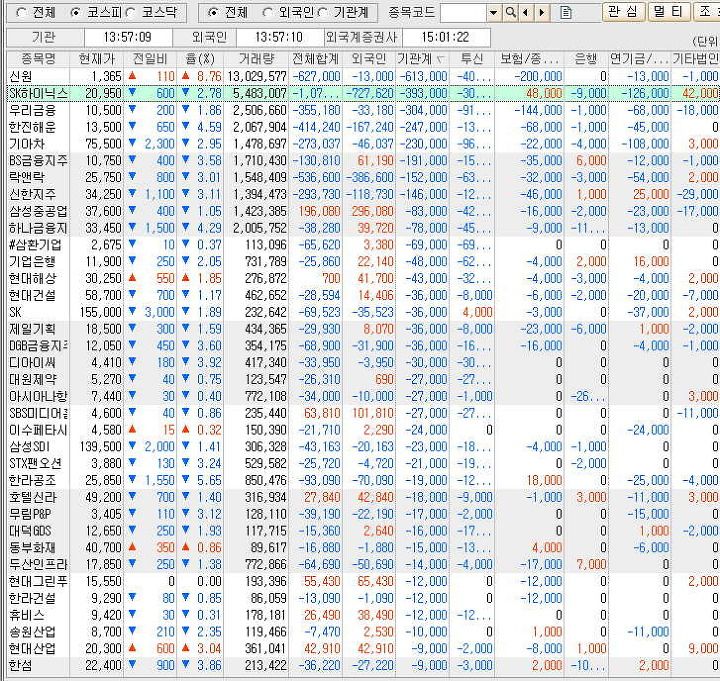Select the 휴비스 stock row

click(363, 615)
